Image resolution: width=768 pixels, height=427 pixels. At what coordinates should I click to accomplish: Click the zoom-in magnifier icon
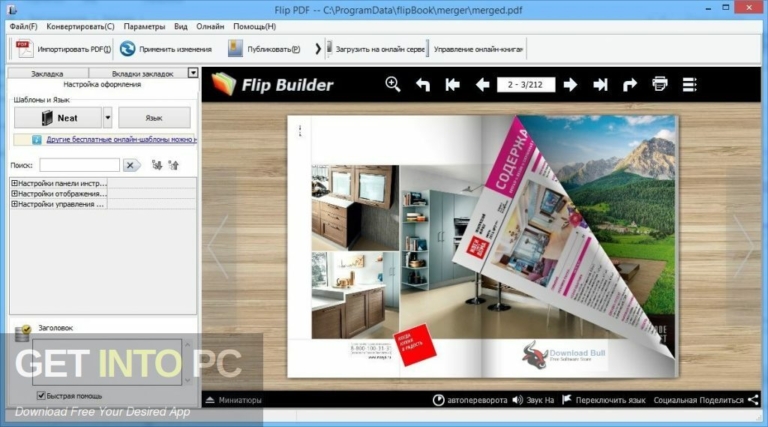pyautogui.click(x=393, y=84)
